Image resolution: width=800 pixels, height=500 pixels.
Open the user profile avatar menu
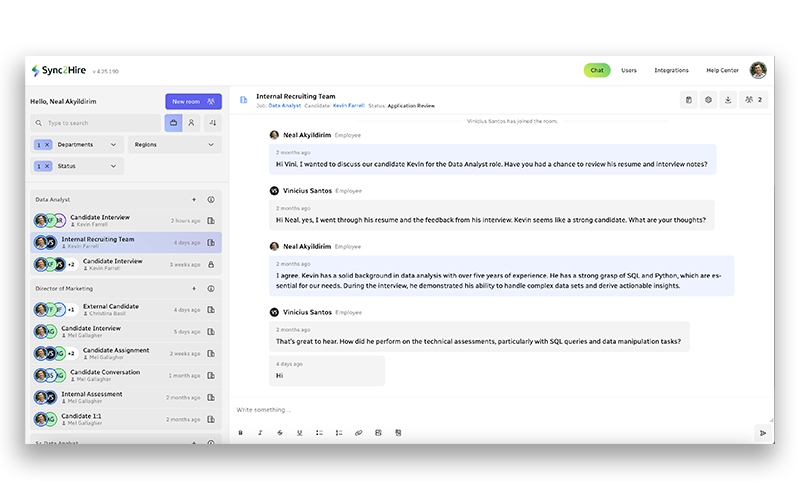click(758, 70)
